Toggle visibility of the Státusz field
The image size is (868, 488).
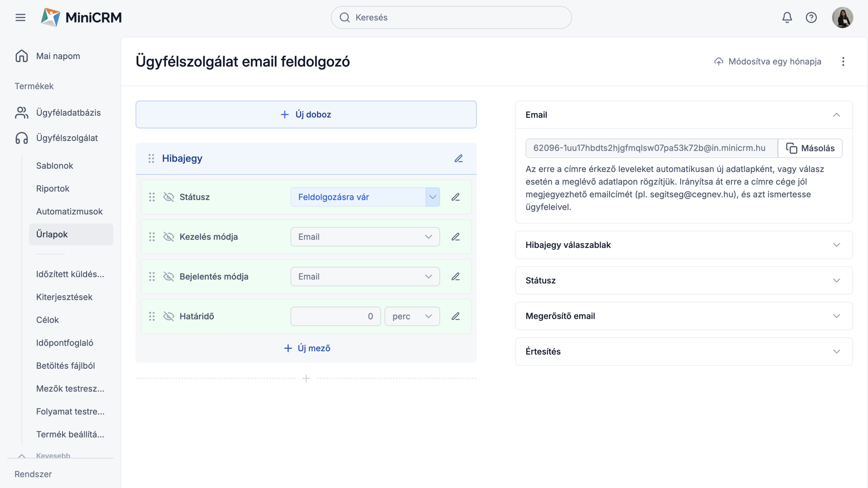pos(169,197)
